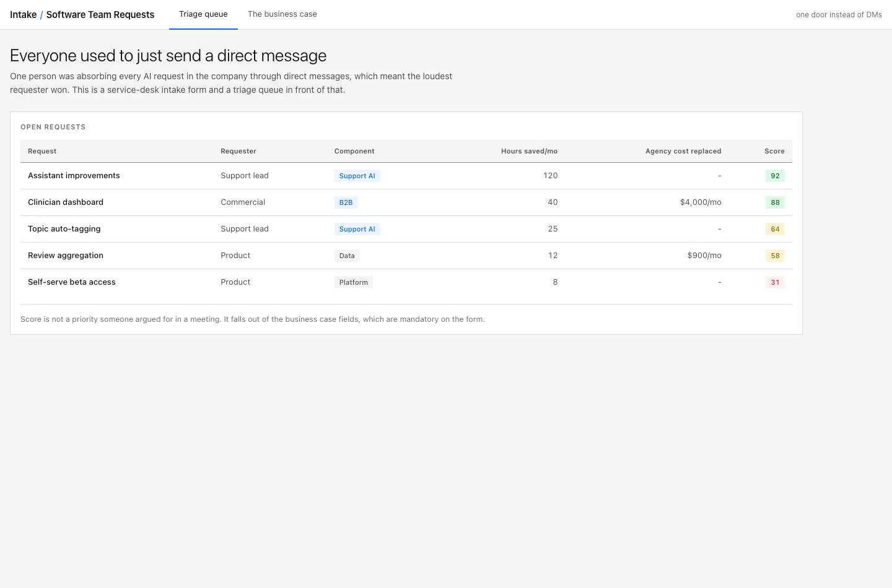Click 'one door instead of DMs' text
Image resolution: width=892 pixels, height=588 pixels.
(839, 15)
